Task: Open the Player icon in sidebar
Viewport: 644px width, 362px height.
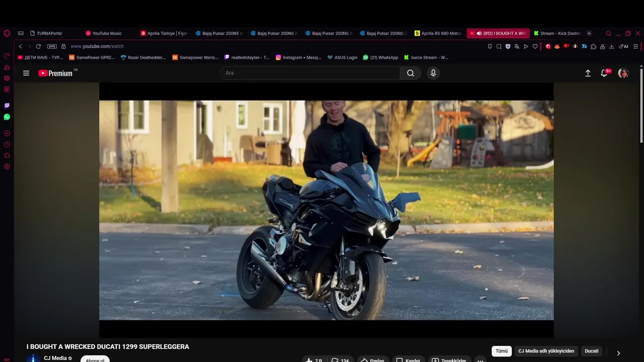Action: (x=7, y=133)
